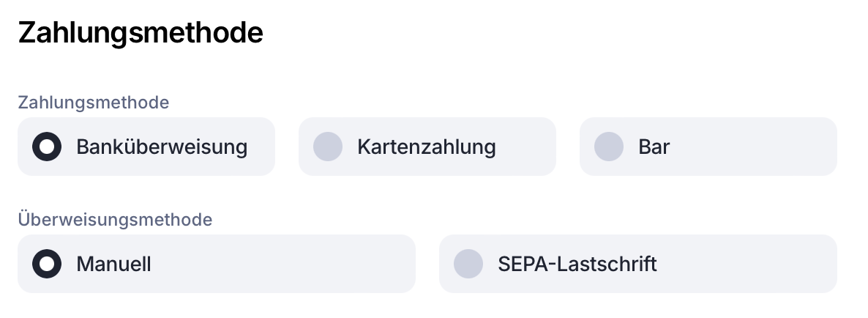Click the small gray Zahlungsmethode field label
The width and height of the screenshot is (868, 318).
point(94,102)
